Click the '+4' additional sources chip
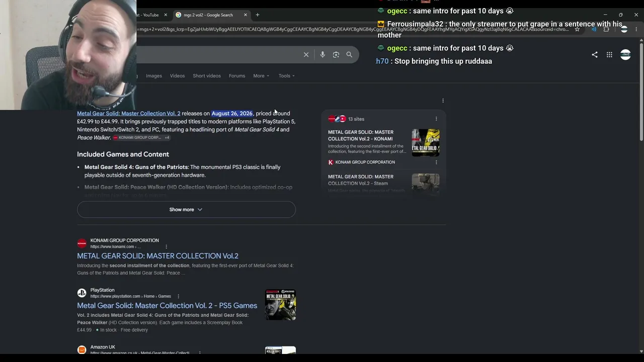644x362 pixels. 167,138
